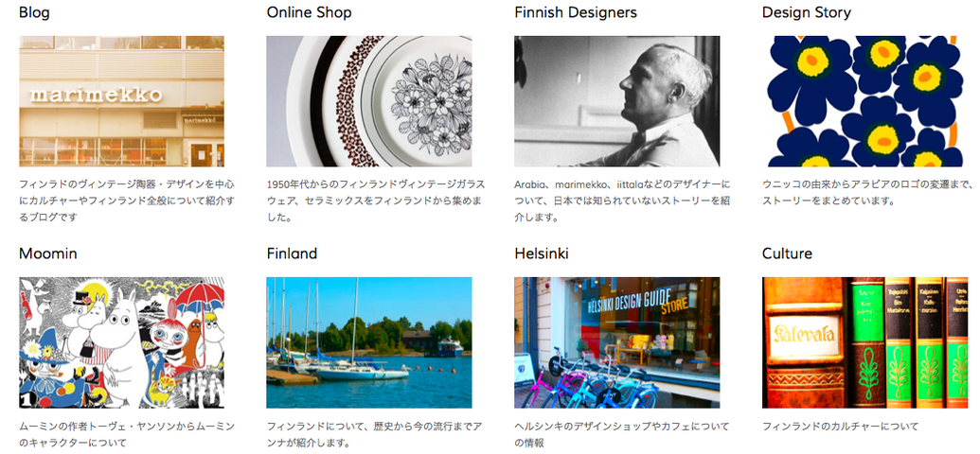Select the Unikko flower pattern image
The image size is (980, 454).
coord(865,101)
